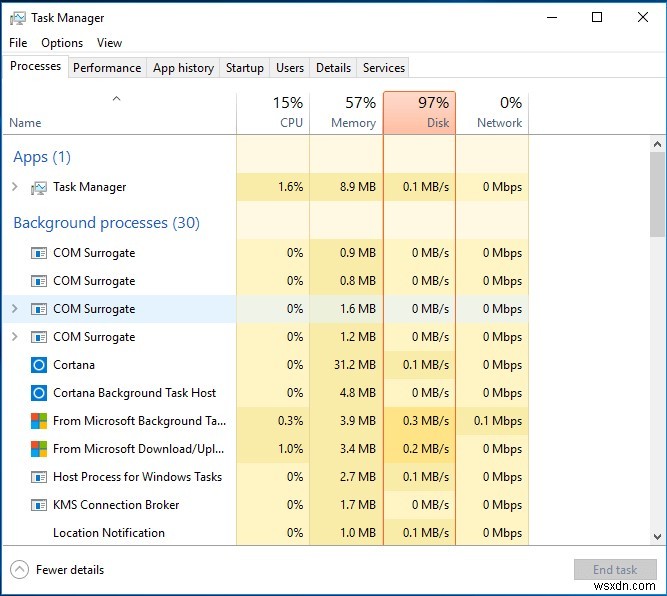
Task: Click the 31.2 MB memory cell for Cortana
Action: pos(346,365)
